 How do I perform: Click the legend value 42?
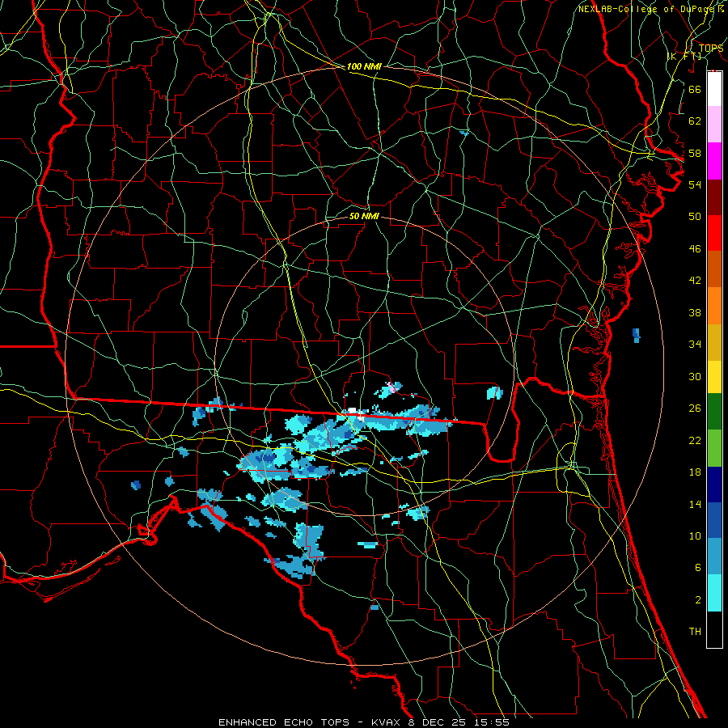695,280
